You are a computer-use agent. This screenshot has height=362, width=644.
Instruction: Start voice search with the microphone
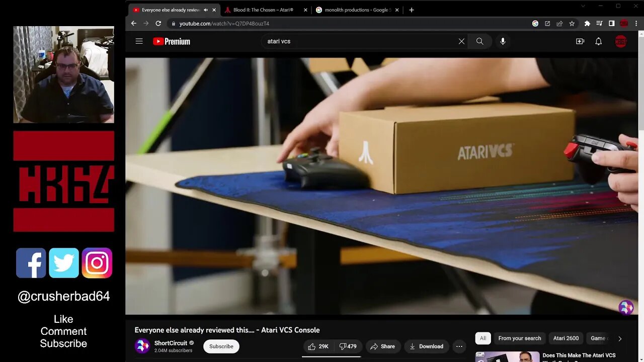tap(503, 41)
